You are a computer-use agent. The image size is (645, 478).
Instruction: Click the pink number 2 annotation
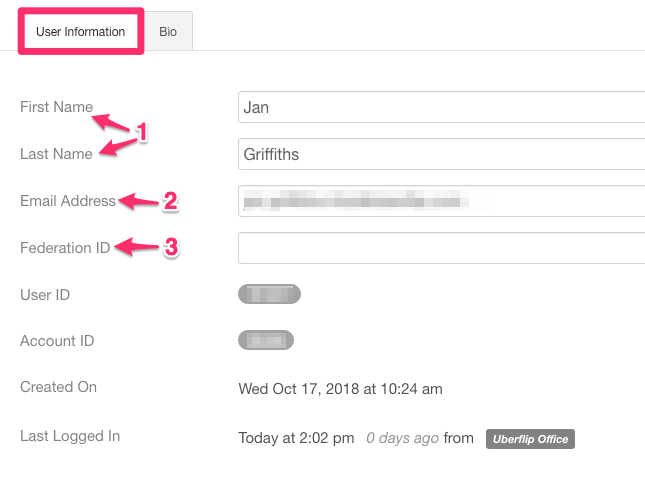click(170, 201)
